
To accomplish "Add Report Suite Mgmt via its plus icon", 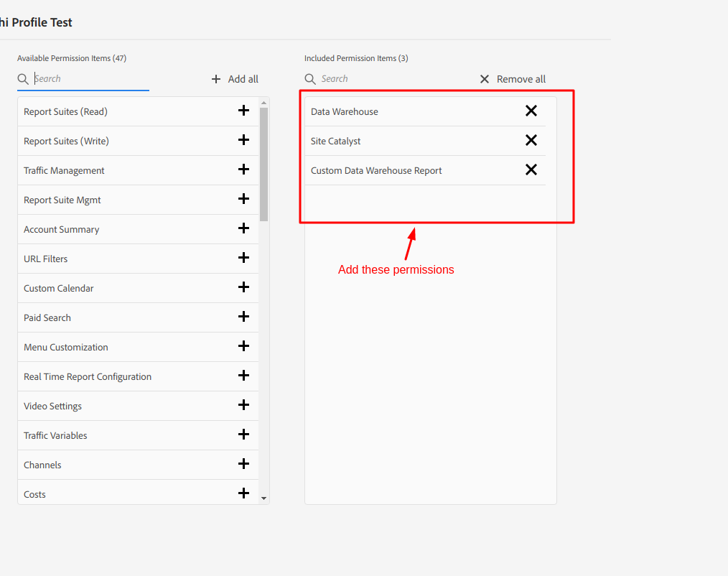I will pos(243,199).
